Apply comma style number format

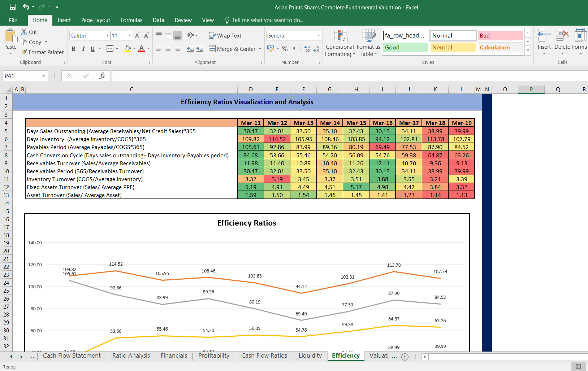click(294, 49)
